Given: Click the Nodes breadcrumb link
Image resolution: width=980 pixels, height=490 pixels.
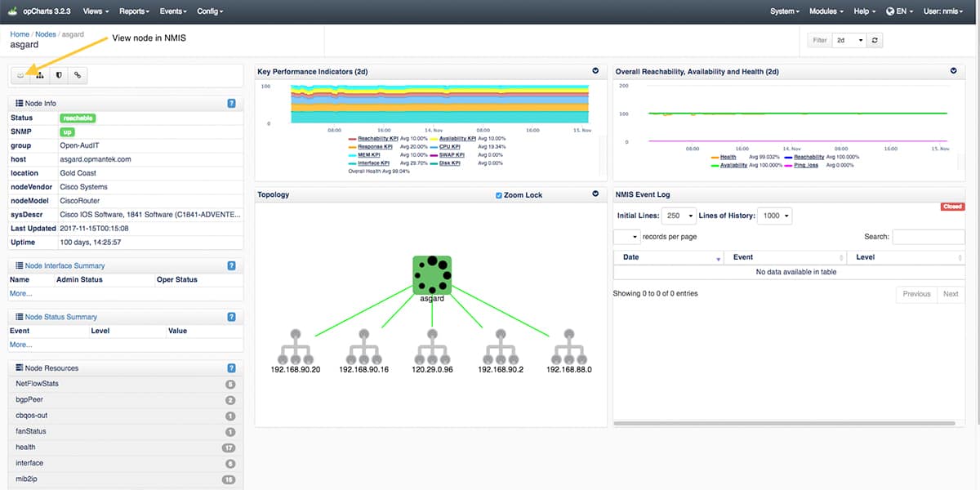Looking at the screenshot, I should [45, 34].
